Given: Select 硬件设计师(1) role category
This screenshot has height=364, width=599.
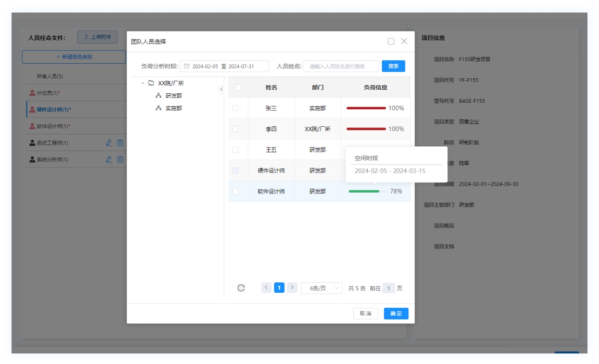Looking at the screenshot, I should 54,110.
